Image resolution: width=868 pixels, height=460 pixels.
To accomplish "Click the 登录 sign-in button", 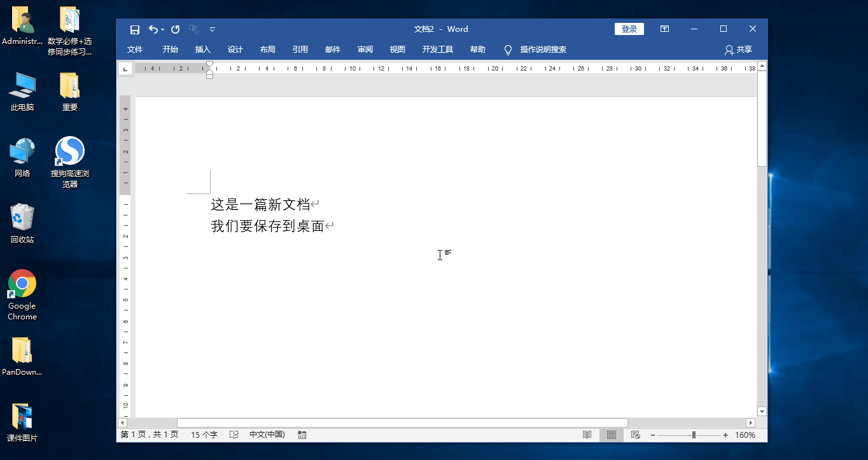I will point(629,29).
